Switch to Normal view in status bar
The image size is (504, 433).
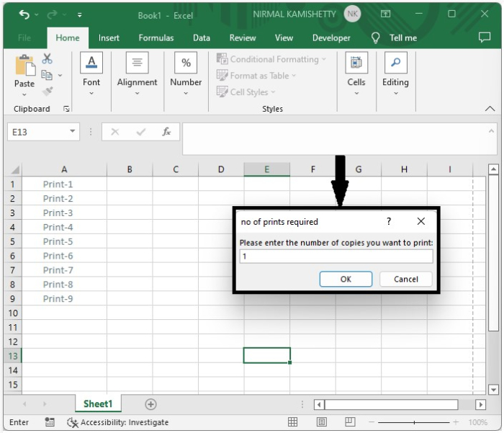point(293,422)
